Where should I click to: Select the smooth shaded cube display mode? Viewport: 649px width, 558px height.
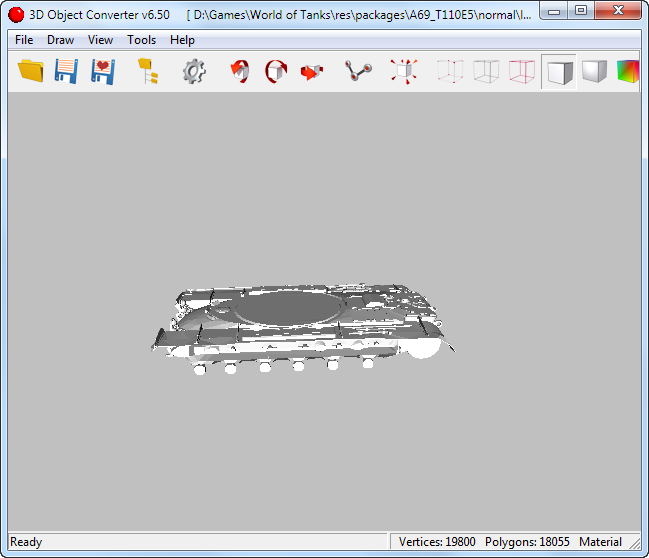[594, 71]
